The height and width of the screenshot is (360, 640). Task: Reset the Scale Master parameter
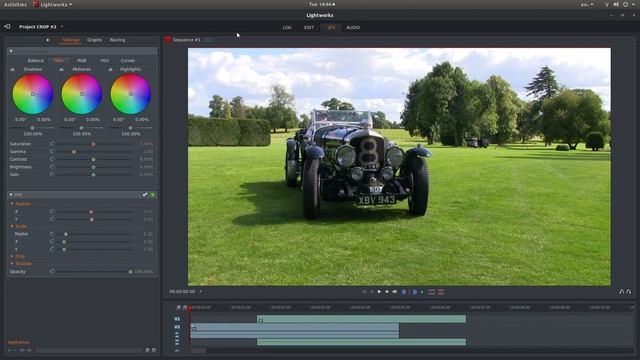(x=52, y=234)
